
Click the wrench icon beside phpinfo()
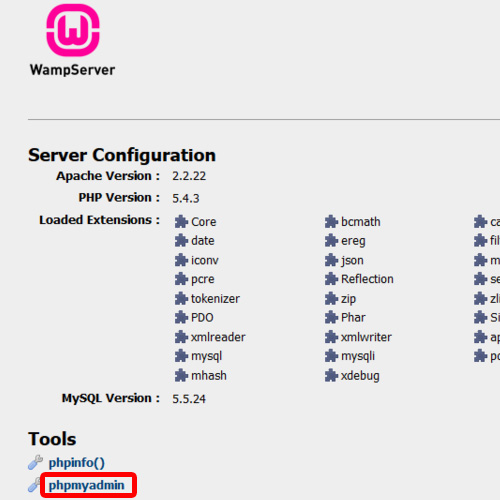coord(35,463)
